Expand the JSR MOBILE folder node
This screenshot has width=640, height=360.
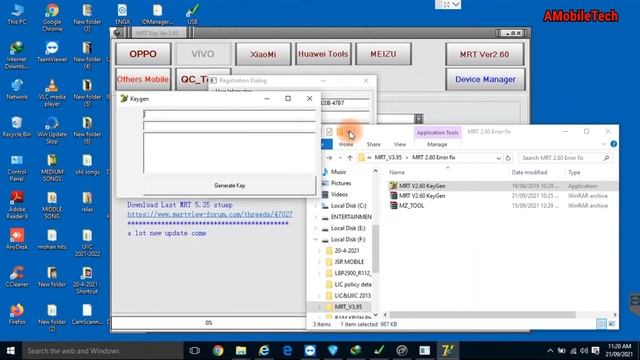[x=319, y=262]
